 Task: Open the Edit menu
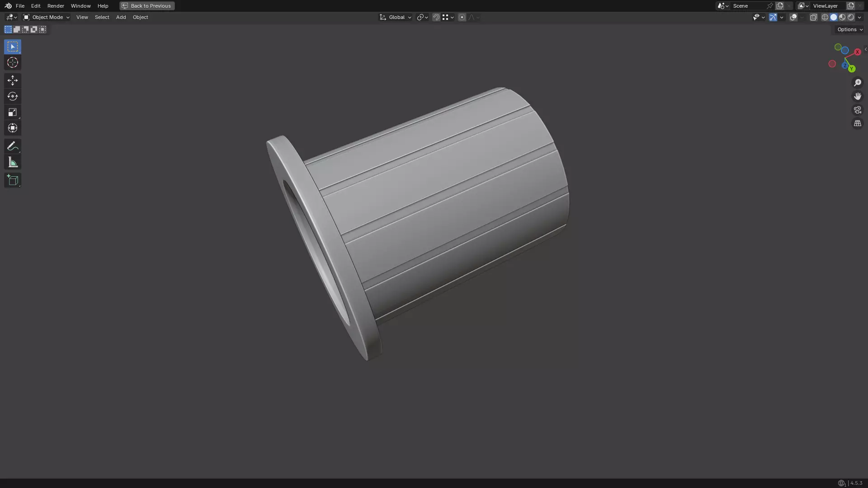coord(36,6)
